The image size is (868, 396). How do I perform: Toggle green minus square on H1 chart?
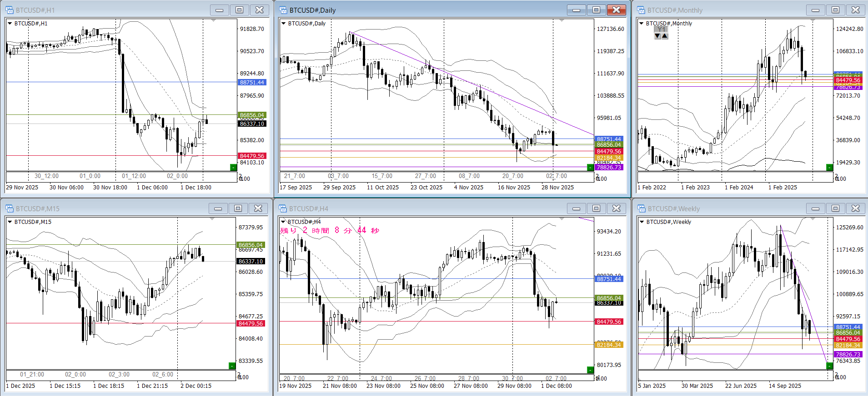pyautogui.click(x=233, y=168)
